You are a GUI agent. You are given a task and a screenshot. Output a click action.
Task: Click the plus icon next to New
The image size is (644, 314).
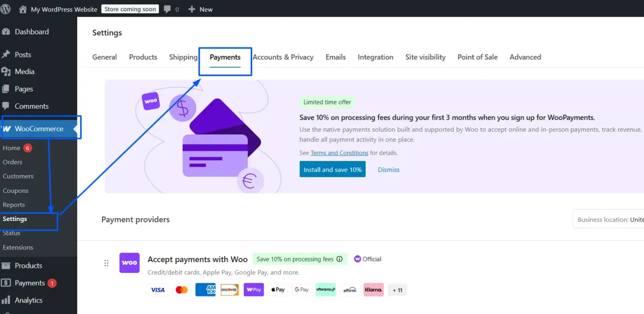point(192,9)
